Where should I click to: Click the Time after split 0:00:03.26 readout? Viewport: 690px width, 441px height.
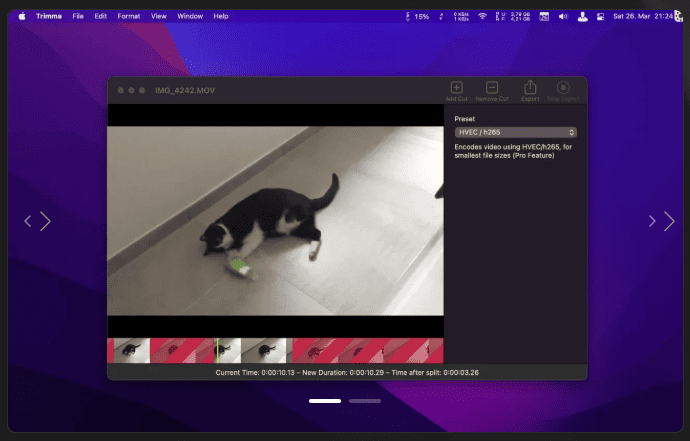[x=435, y=372]
